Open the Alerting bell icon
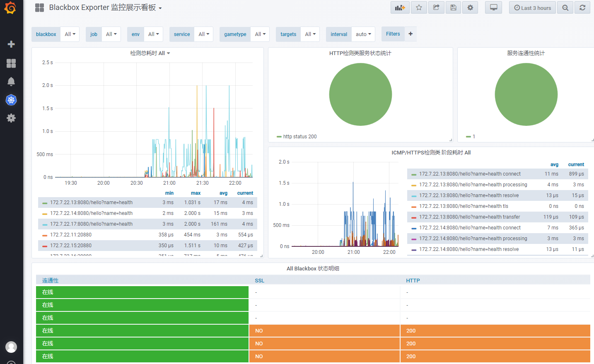The height and width of the screenshot is (364, 594). pos(11,81)
